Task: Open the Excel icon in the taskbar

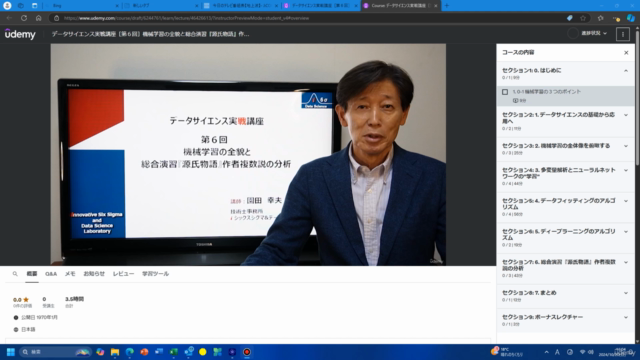Action: point(174,352)
